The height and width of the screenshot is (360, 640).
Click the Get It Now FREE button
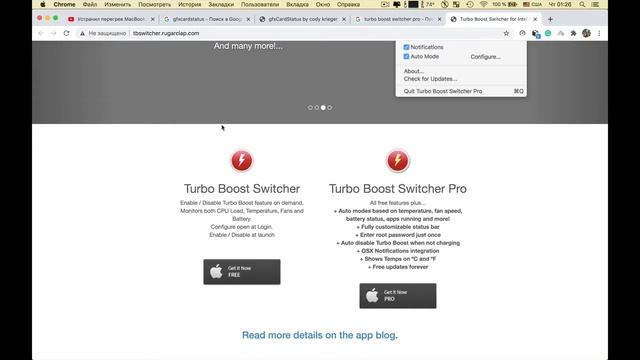[x=242, y=272]
